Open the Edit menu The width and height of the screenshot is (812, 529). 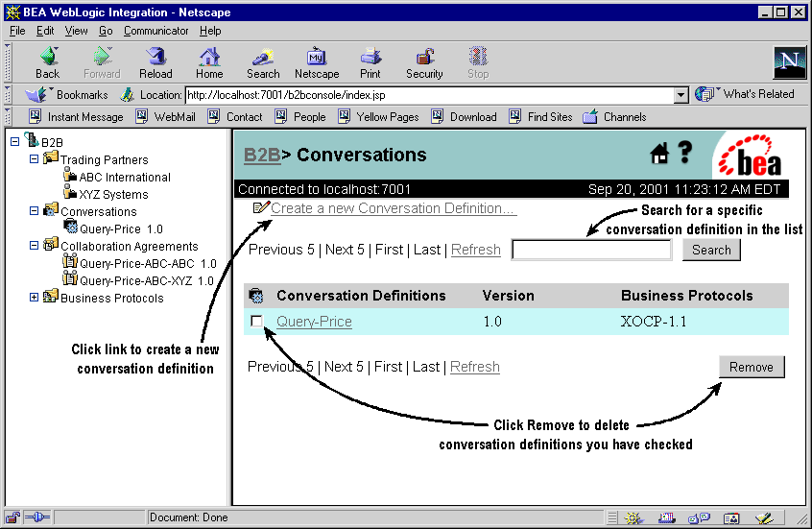point(45,31)
